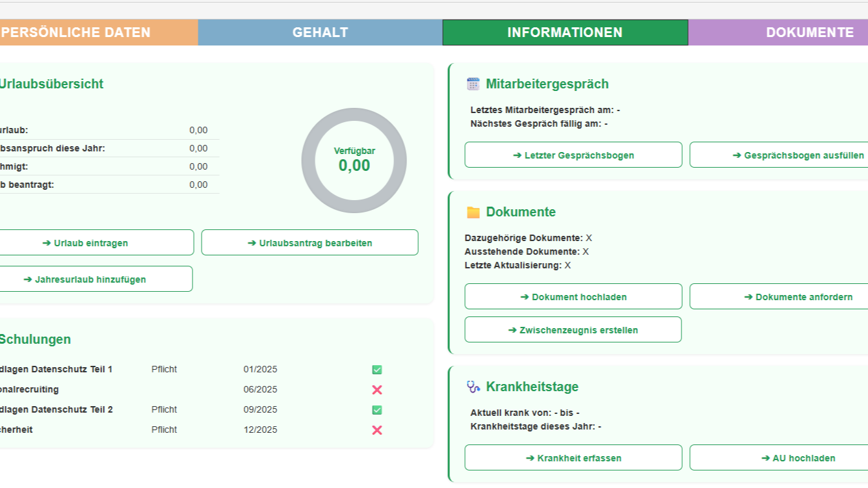
Task: Click the folder icon next to Dokumente heading
Action: (x=473, y=212)
